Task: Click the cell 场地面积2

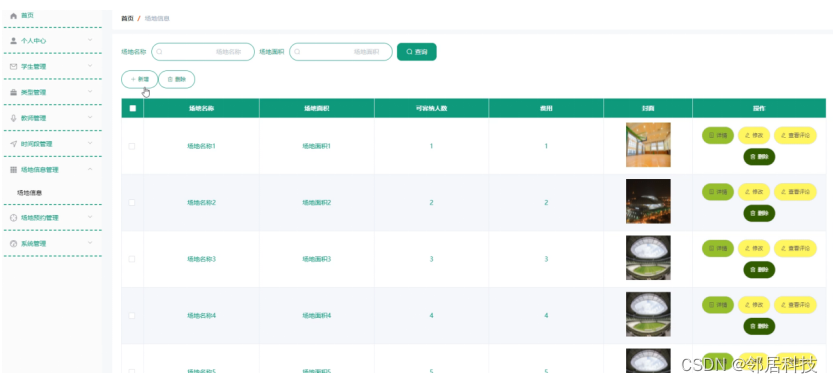Action: (x=317, y=202)
